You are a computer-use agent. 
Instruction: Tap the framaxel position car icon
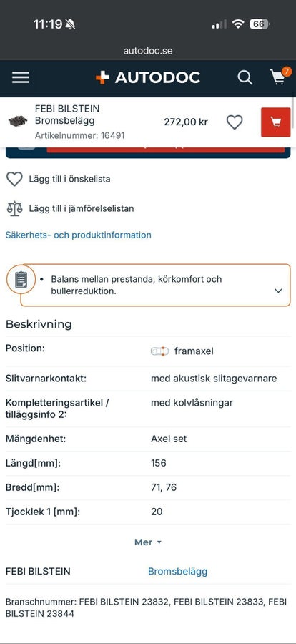[x=159, y=351]
